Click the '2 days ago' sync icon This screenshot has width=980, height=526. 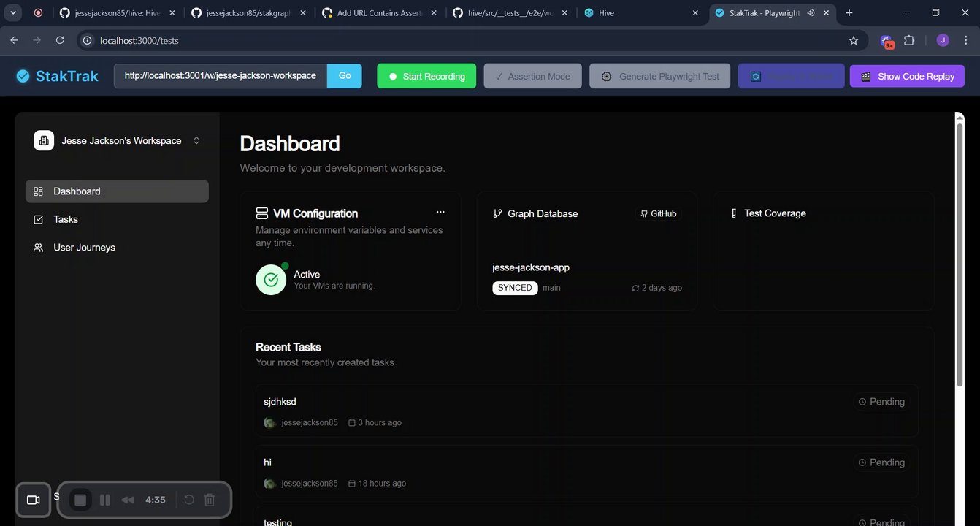pos(636,288)
